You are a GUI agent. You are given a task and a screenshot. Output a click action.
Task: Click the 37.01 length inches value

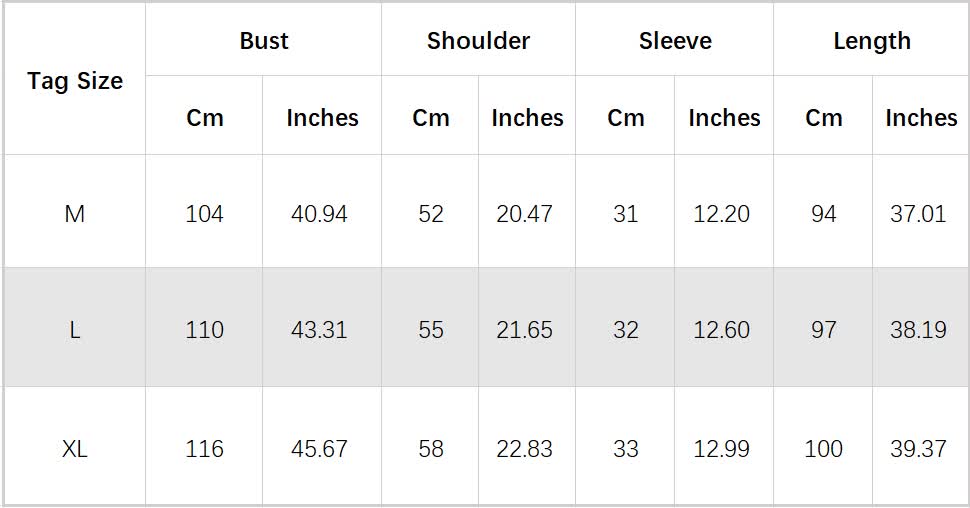tap(919, 214)
